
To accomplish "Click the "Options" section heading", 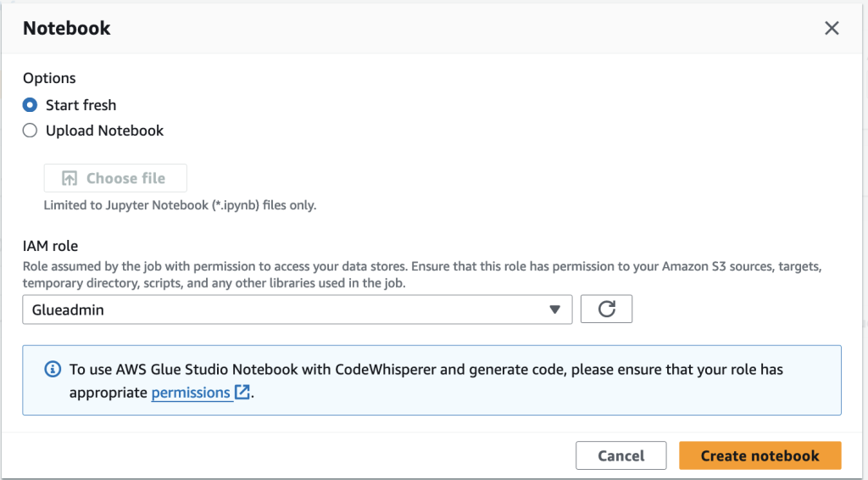I will 49,78.
